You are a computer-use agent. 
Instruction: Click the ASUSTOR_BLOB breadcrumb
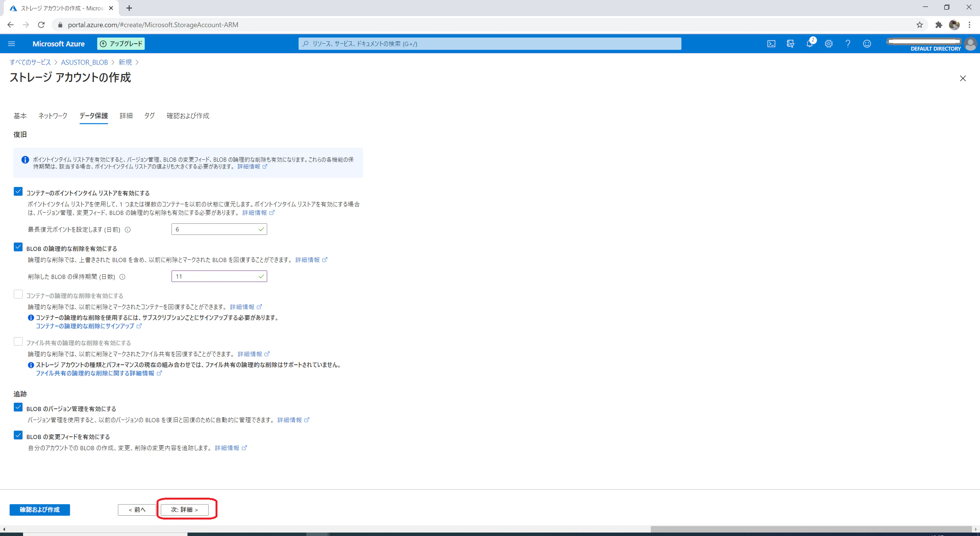tap(85, 62)
